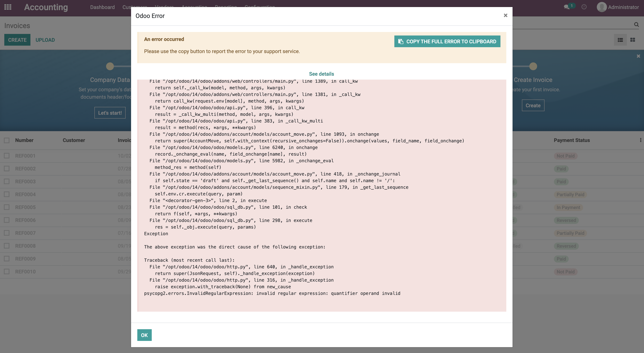Image resolution: width=644 pixels, height=353 pixels.
Task: Click the psycopg2 InvalidRegularExpression error line
Action: click(272, 293)
